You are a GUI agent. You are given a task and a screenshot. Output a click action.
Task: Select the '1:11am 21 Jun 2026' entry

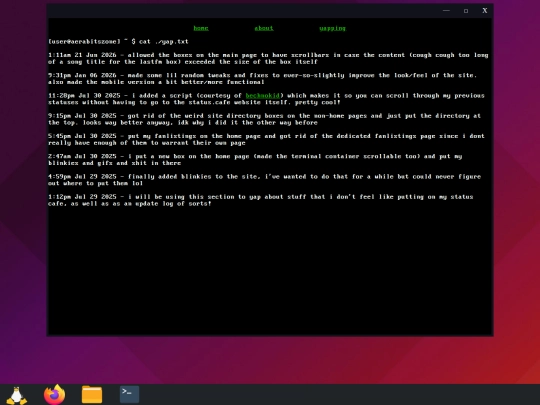tap(268, 59)
